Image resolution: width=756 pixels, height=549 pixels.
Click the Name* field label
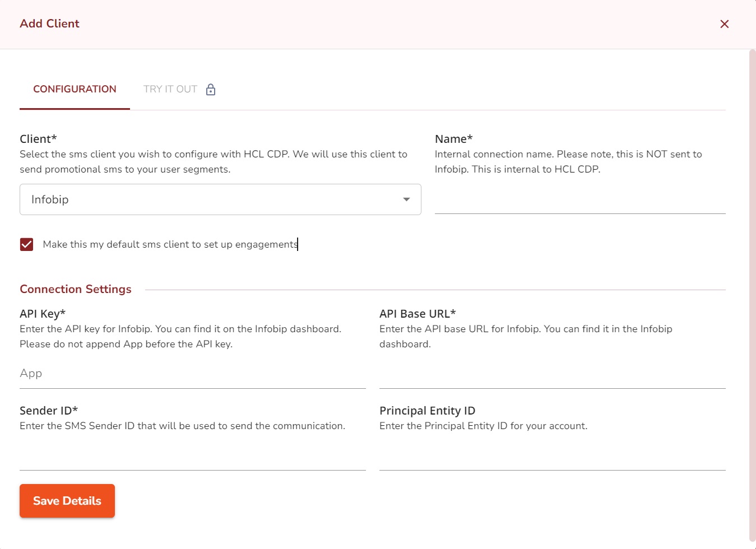[453, 139]
